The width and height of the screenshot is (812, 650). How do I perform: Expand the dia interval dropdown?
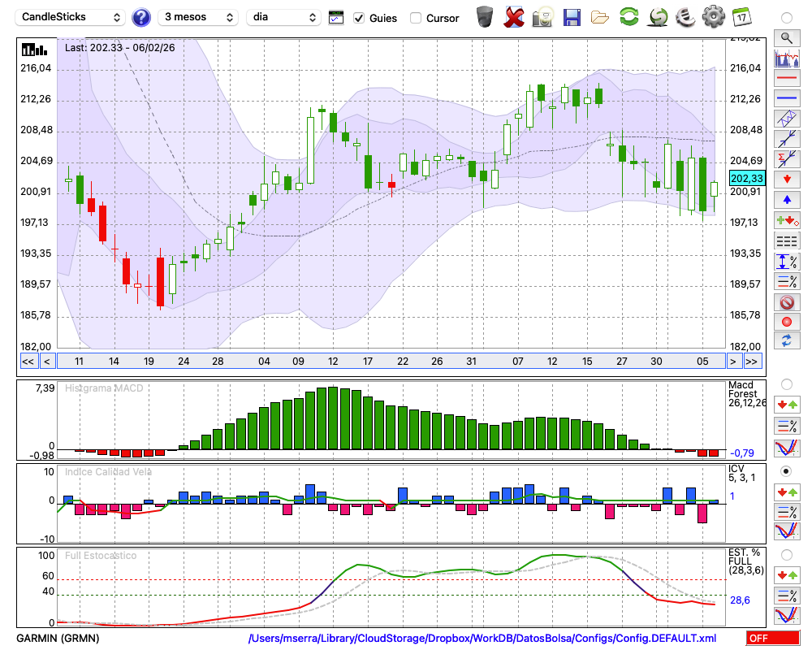[x=283, y=17]
